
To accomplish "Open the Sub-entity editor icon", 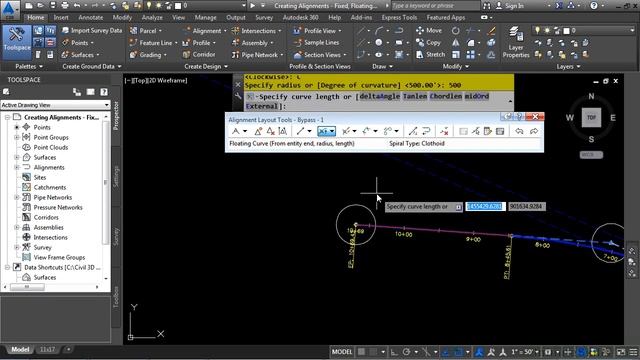I will (488, 131).
